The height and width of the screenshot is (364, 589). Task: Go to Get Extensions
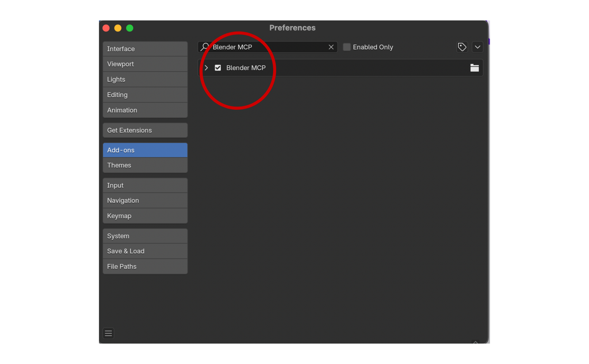(145, 130)
